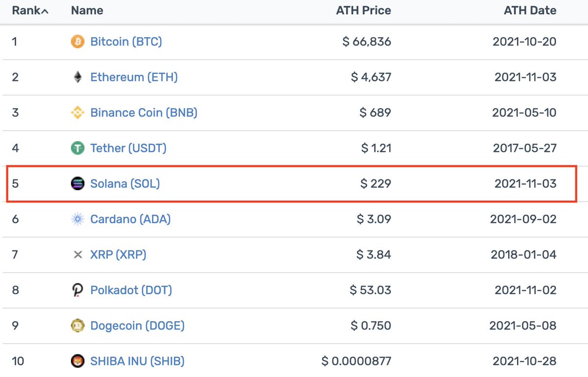This screenshot has width=588, height=377.
Task: Select the ATH price $ 66,836
Action: click(x=367, y=42)
